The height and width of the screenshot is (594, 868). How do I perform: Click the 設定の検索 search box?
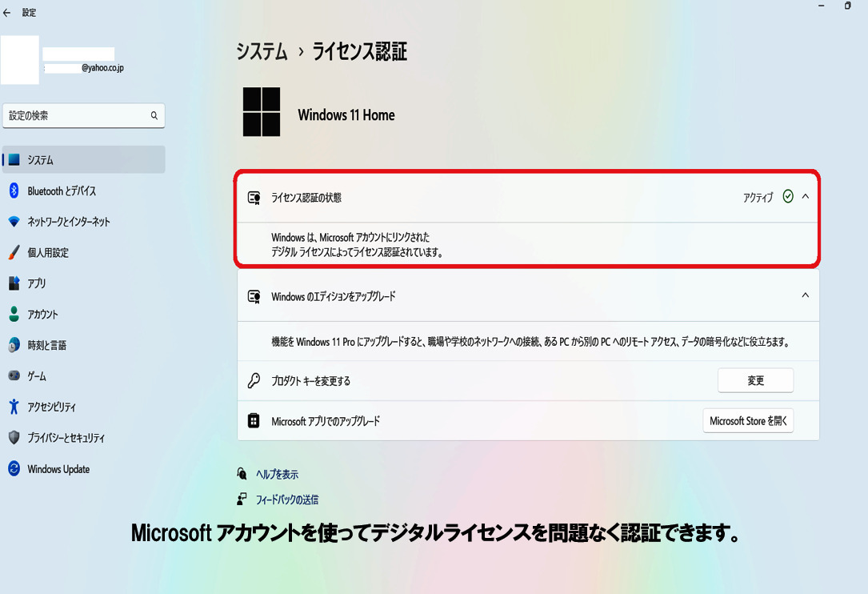tap(83, 115)
